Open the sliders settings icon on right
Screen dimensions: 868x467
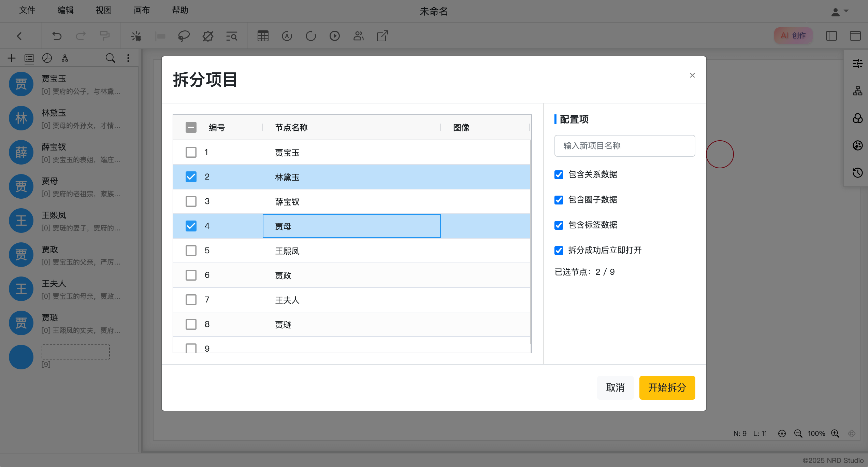coord(858,63)
